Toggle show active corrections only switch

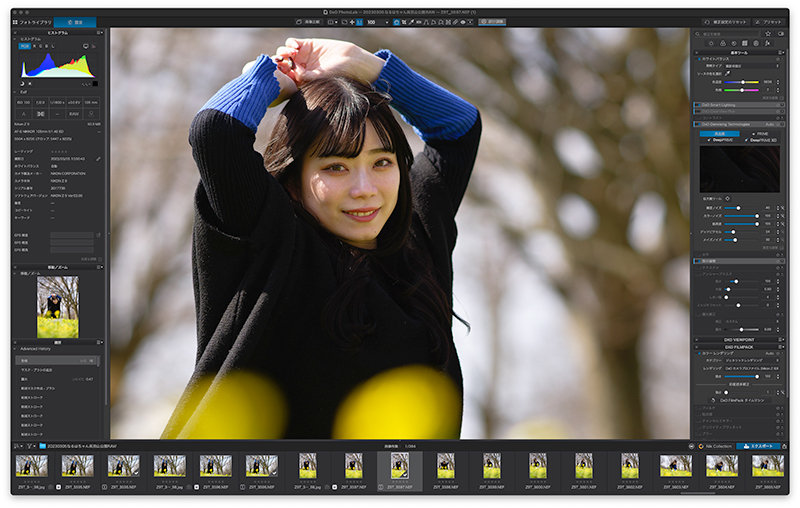pos(781,33)
